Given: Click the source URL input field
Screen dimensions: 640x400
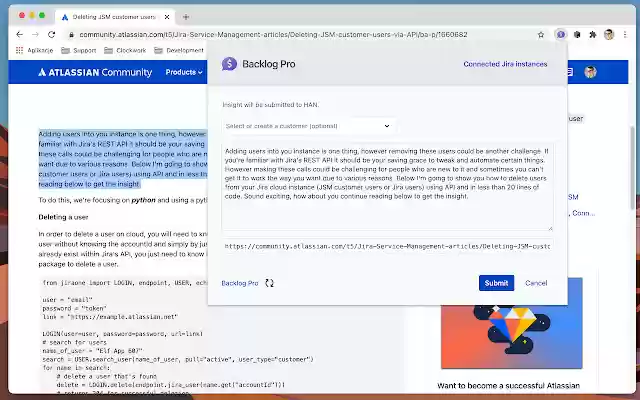Looking at the screenshot, I should coord(387,246).
